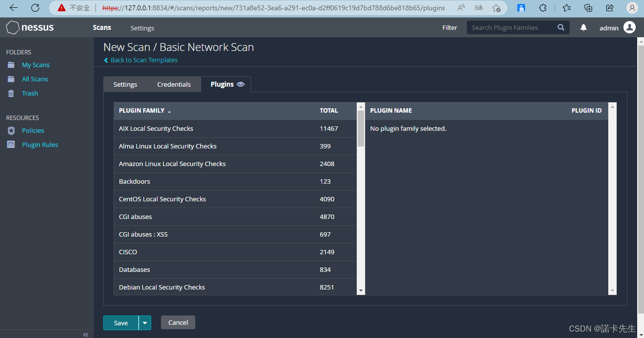
Task: Click the Policies shield icon
Action: tap(11, 130)
